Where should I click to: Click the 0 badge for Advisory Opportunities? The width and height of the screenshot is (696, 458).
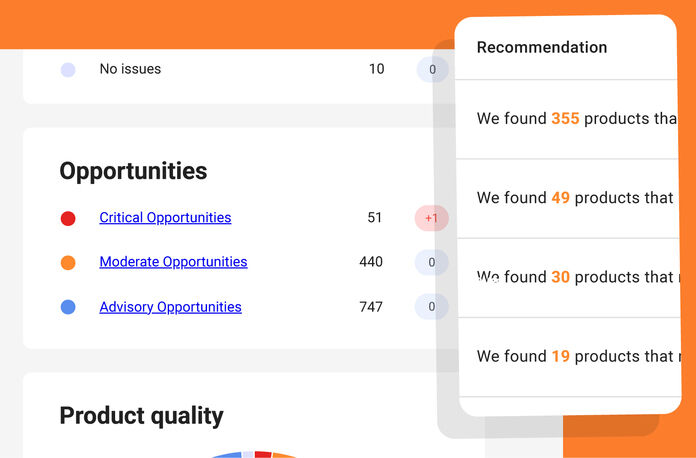tap(431, 307)
